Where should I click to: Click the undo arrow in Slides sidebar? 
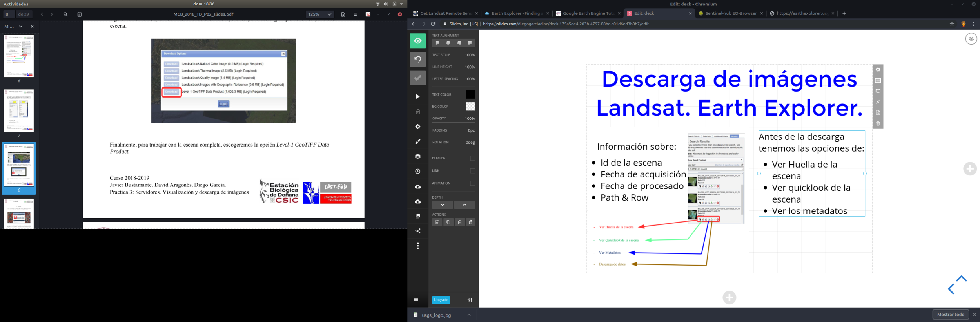(417, 59)
